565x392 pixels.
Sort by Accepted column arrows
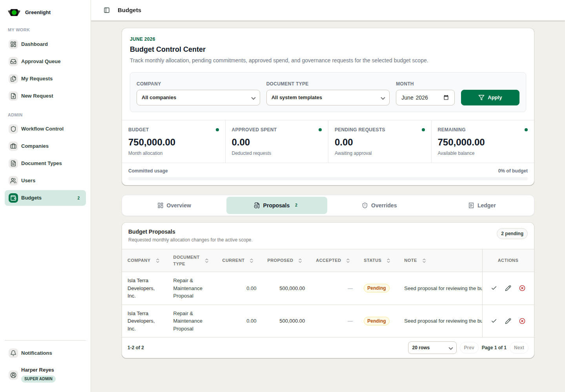[348, 261]
